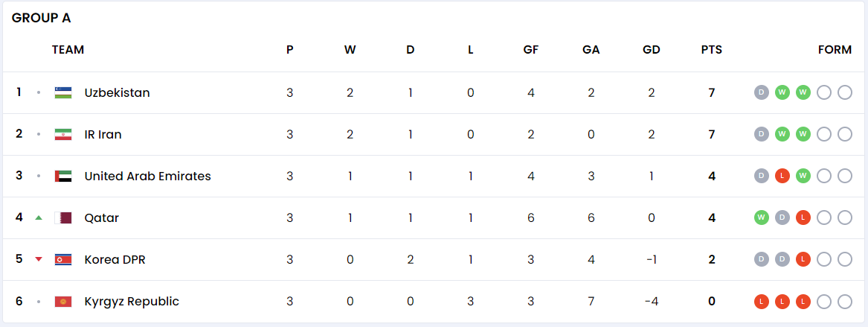The height and width of the screenshot is (327, 868).
Task: Click the GROUP A heading
Action: click(x=41, y=19)
